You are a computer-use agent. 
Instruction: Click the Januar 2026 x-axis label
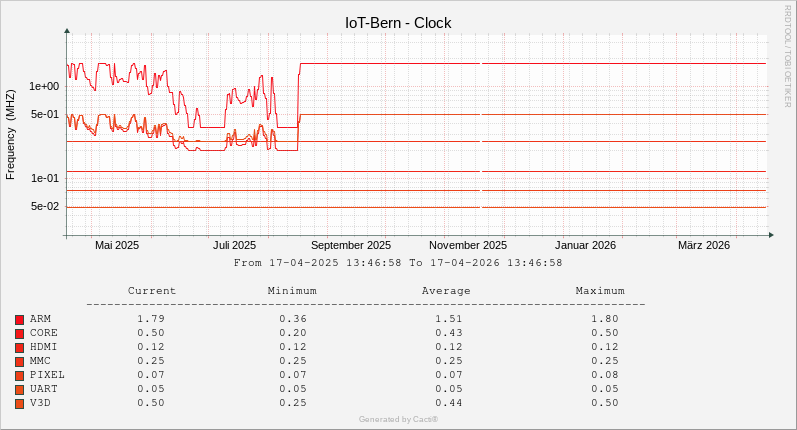point(586,245)
